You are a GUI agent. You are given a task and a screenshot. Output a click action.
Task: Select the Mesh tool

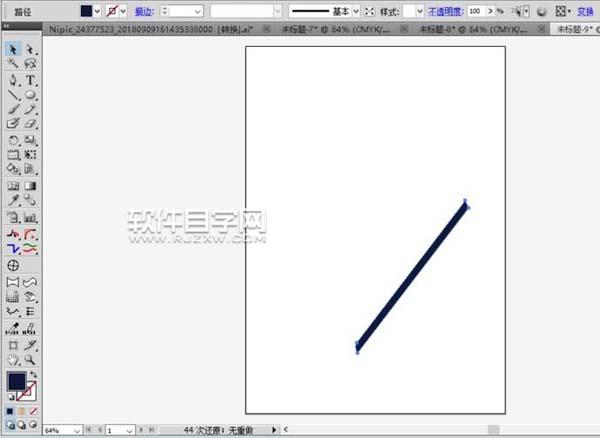tap(13, 186)
